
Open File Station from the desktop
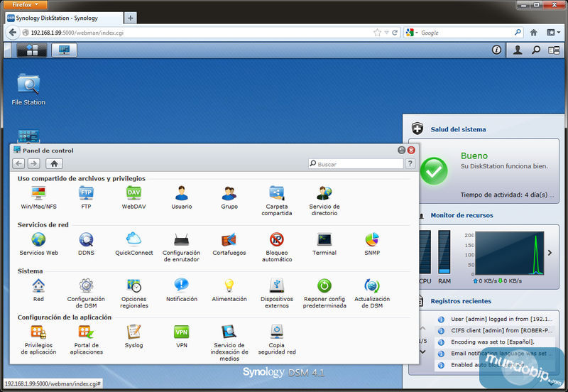tap(28, 89)
